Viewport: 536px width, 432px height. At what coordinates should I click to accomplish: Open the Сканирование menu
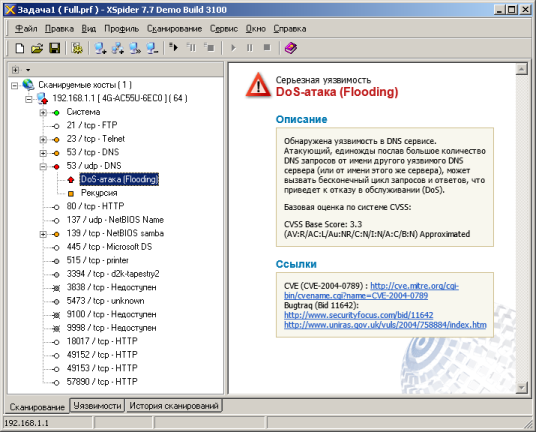[174, 29]
